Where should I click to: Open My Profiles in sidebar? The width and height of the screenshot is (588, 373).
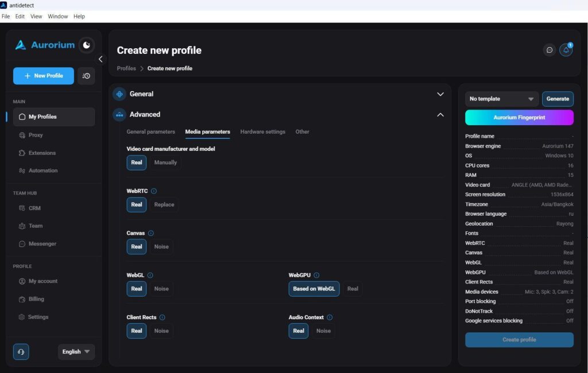tap(53, 117)
